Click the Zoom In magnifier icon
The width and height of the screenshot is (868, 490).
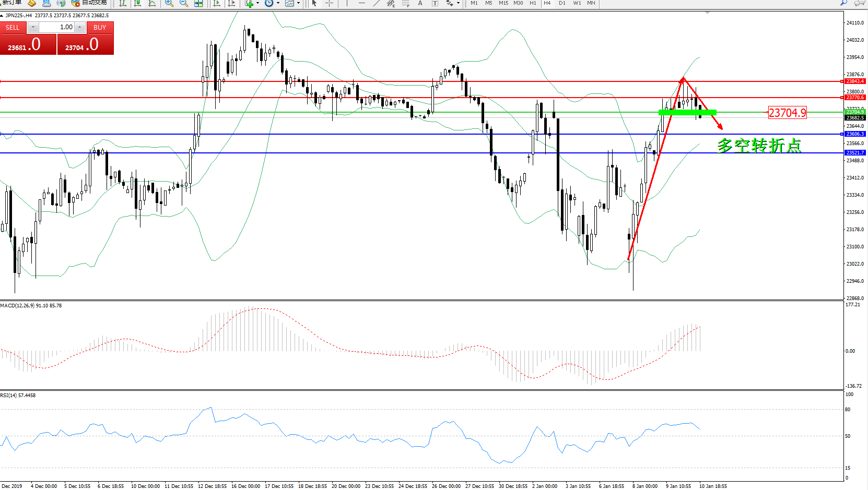(169, 3)
